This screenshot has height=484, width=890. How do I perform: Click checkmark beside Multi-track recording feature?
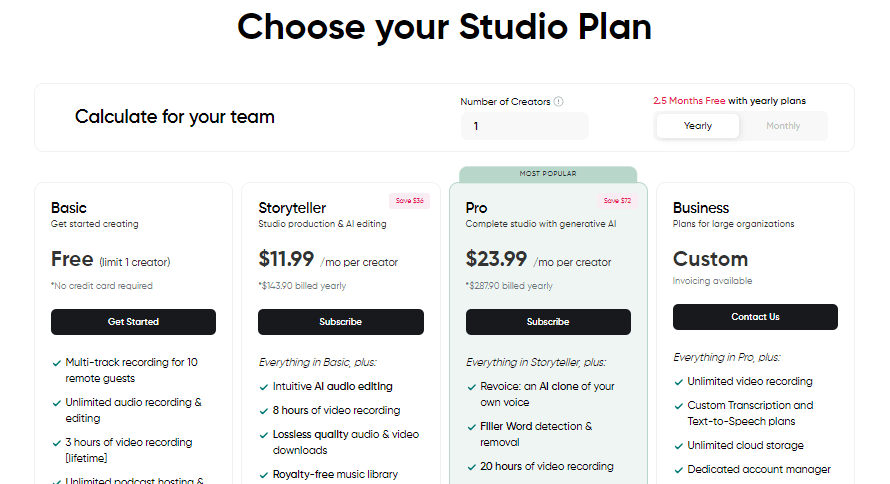click(x=57, y=363)
